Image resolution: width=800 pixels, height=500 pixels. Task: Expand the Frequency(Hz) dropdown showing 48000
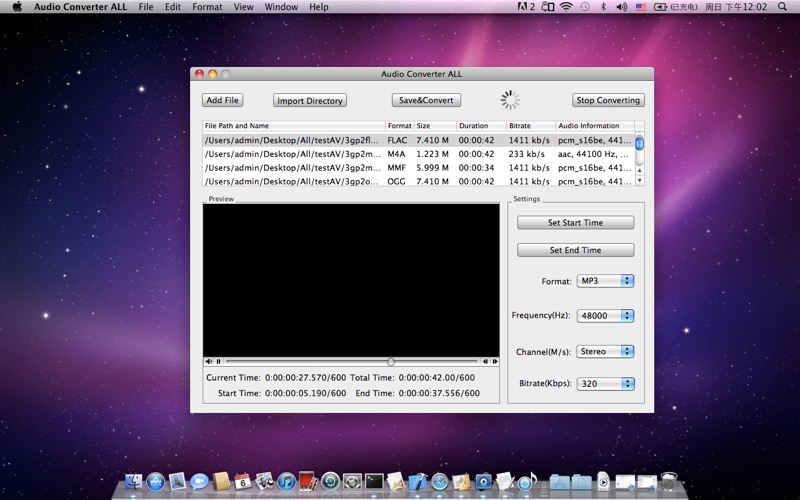[606, 315]
